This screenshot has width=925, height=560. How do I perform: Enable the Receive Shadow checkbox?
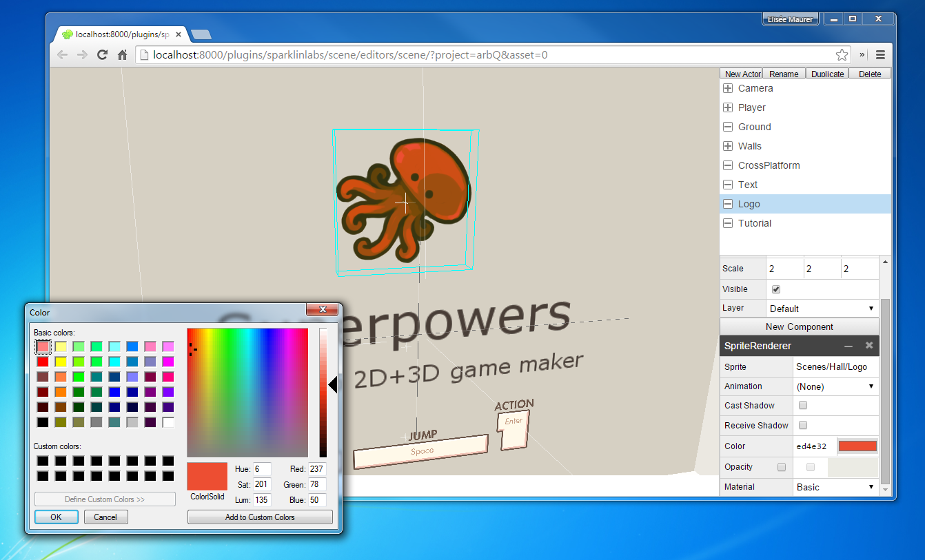[x=803, y=426]
